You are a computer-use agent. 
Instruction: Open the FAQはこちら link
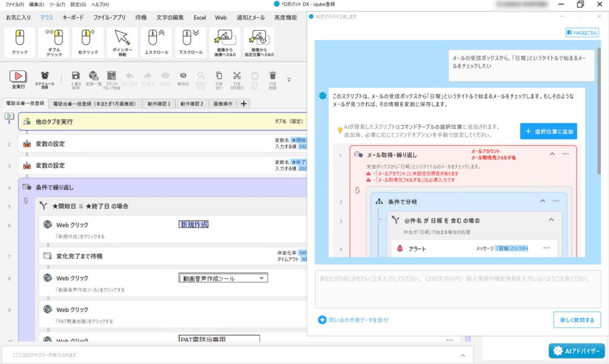point(582,33)
